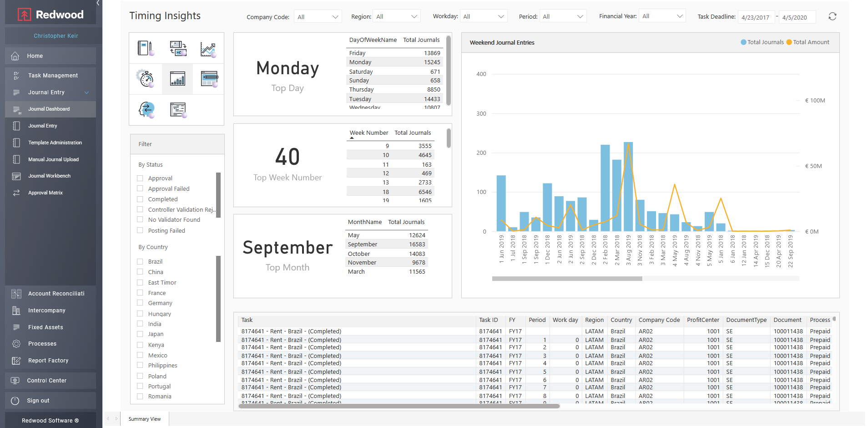Screen dimensions: 868x428
Task: Open the notebook and pencil report icon
Action: pyautogui.click(x=146, y=48)
